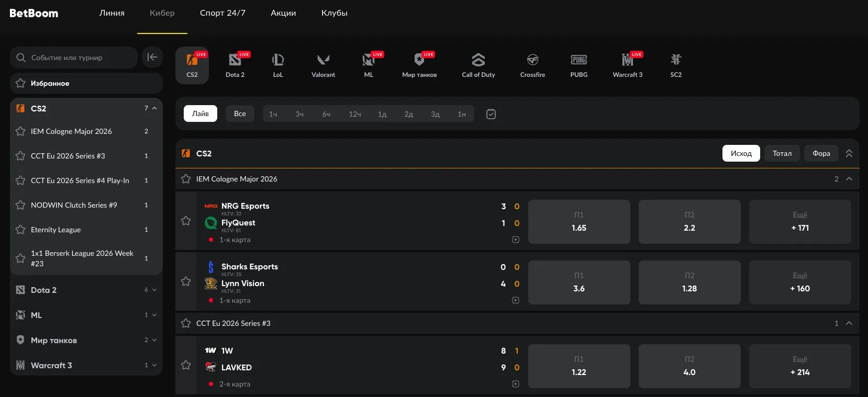
Task: Open the calendar date filter icon
Action: coord(491,114)
